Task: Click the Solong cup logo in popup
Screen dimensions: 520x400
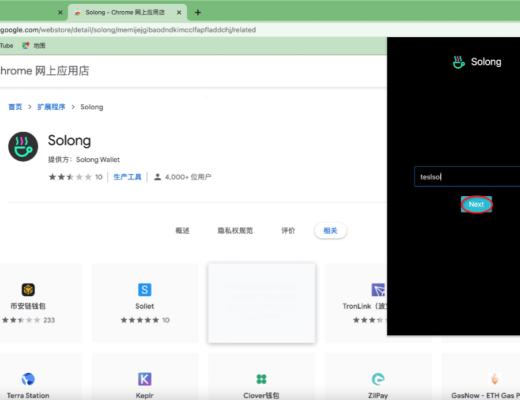Action: pyautogui.click(x=459, y=62)
